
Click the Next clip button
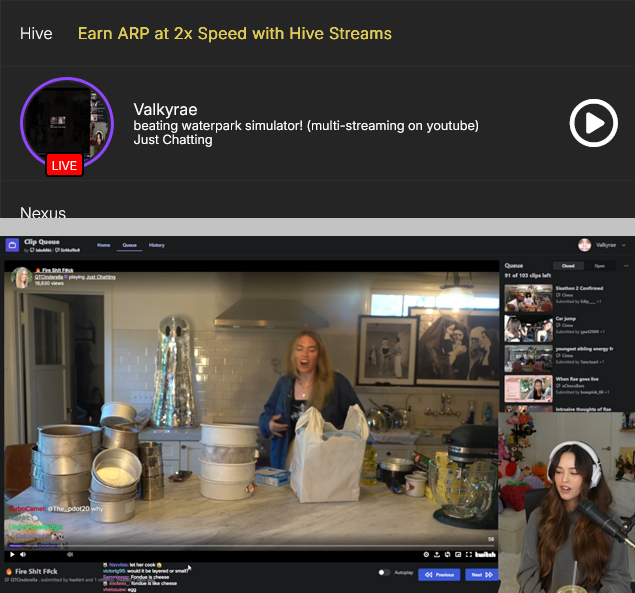pos(480,575)
